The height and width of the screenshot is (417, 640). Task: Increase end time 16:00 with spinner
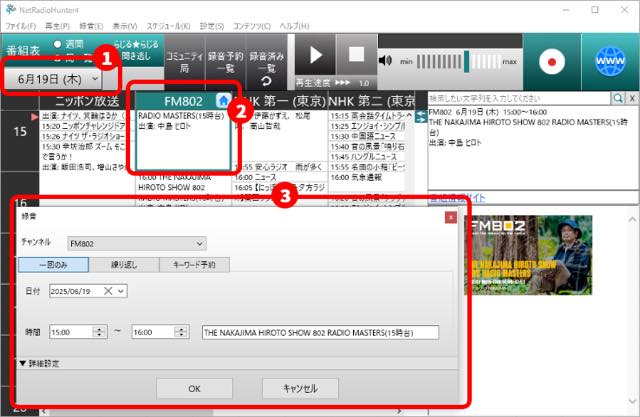[x=181, y=329]
